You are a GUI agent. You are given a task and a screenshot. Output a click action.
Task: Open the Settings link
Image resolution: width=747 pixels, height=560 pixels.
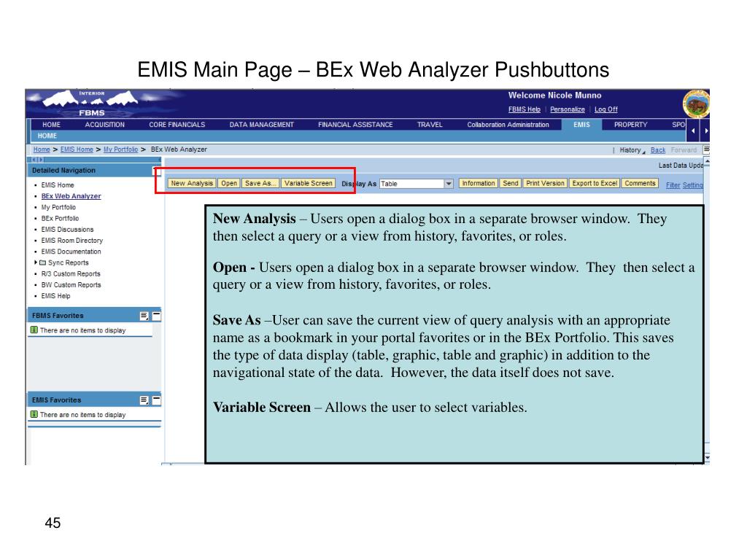pyautogui.click(x=693, y=185)
